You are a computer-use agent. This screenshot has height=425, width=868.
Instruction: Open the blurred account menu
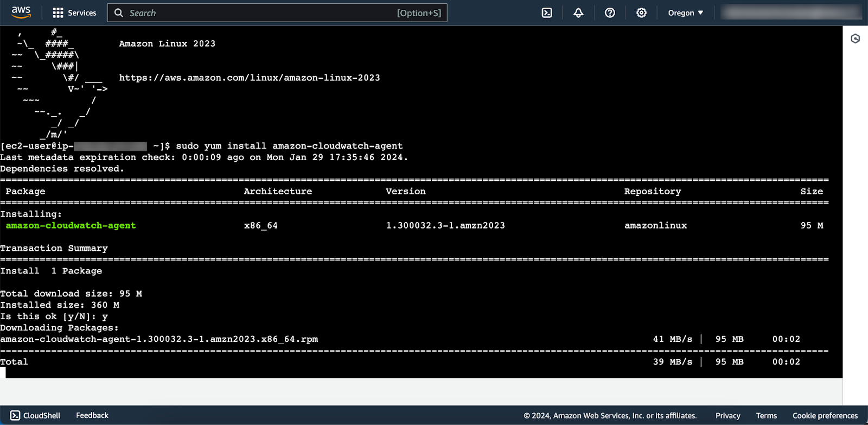pyautogui.click(x=792, y=12)
